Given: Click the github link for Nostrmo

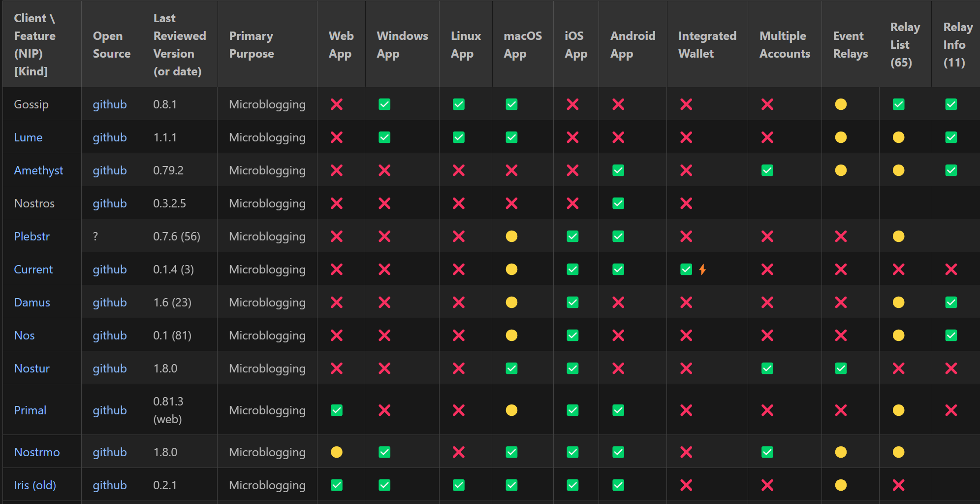Looking at the screenshot, I should (110, 452).
